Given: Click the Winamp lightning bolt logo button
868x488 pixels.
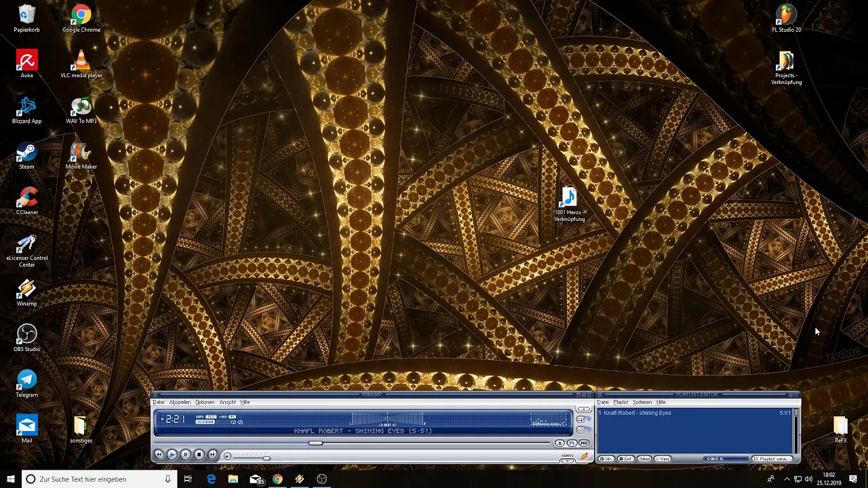Looking at the screenshot, I should [585, 455].
